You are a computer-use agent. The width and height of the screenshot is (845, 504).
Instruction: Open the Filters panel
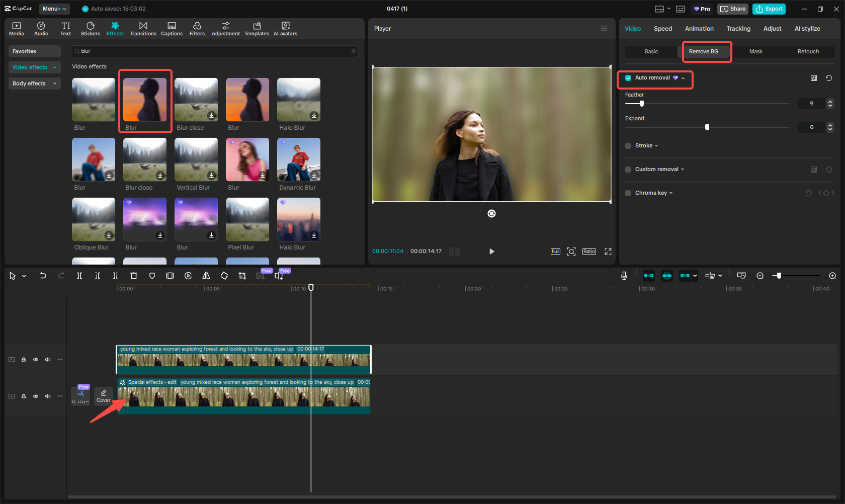click(197, 29)
